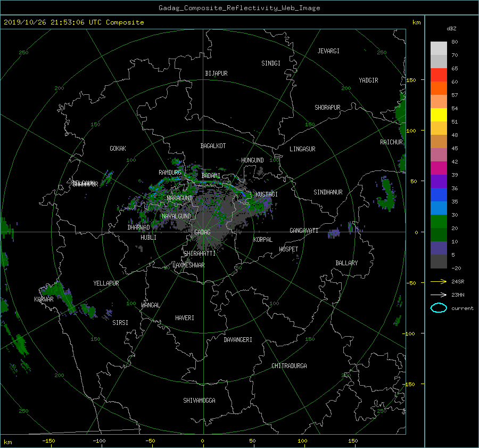Click the GADAG radar center label
This screenshot has height=448, width=479.
point(202,232)
